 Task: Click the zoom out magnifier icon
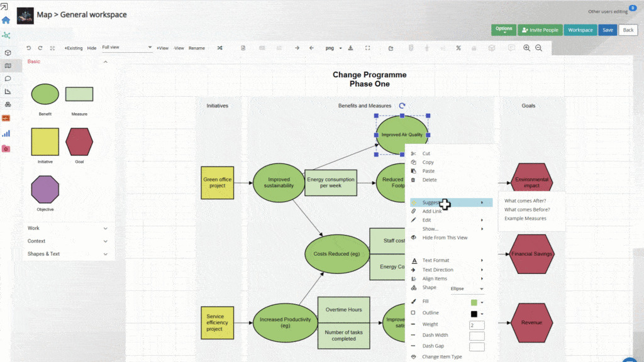538,48
